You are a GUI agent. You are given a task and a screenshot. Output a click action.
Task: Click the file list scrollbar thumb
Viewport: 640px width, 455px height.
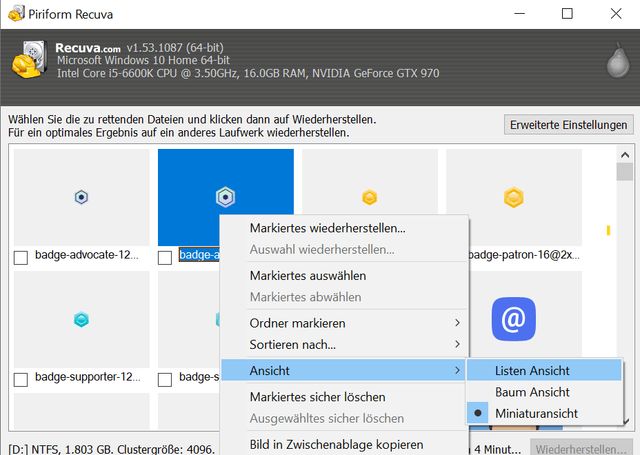625,172
